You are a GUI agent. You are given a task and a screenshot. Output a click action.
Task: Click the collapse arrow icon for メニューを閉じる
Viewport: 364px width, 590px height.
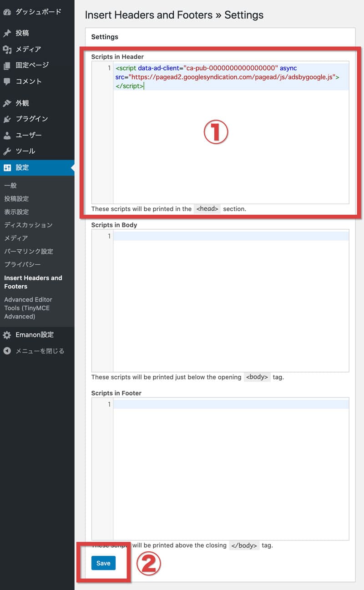pyautogui.click(x=7, y=351)
